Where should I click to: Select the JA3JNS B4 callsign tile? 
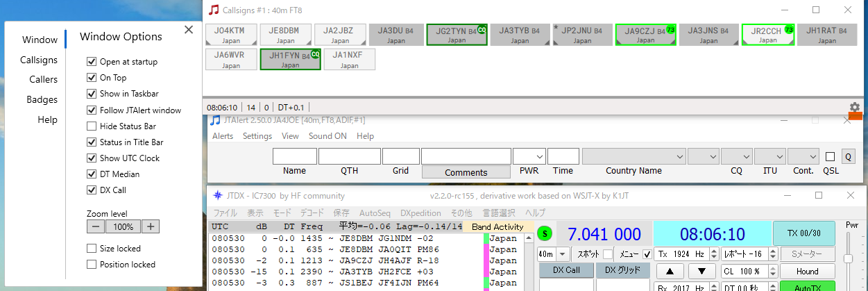click(x=709, y=35)
